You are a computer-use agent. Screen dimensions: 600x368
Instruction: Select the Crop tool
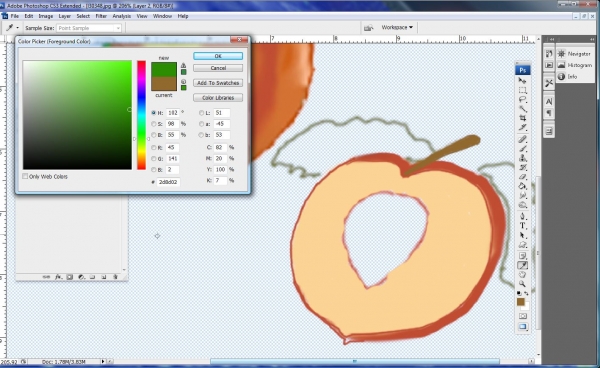click(x=522, y=118)
